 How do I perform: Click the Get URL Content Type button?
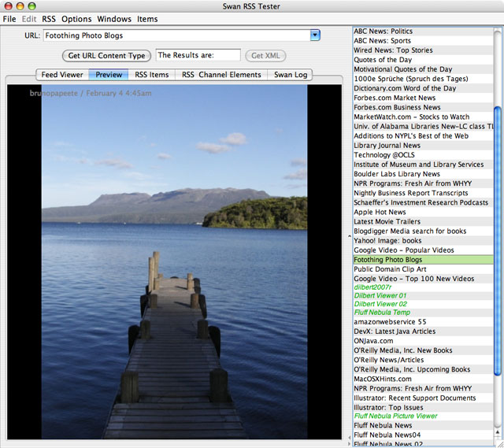tap(106, 56)
